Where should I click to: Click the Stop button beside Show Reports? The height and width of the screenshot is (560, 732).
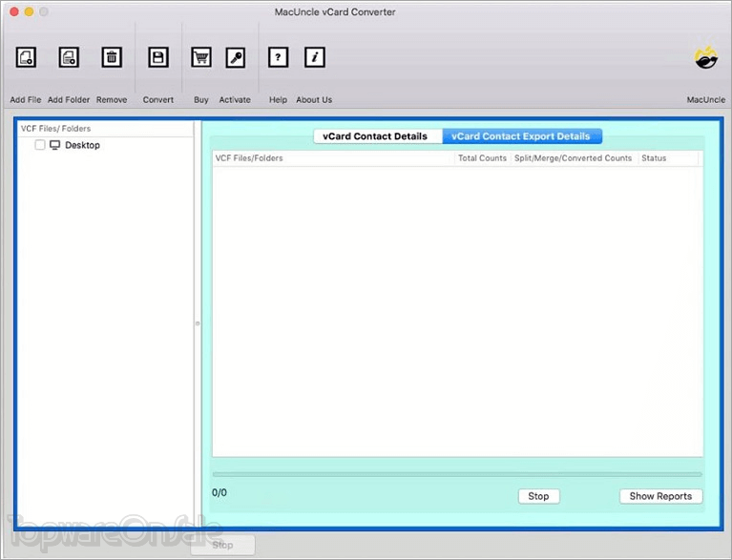[x=538, y=496]
